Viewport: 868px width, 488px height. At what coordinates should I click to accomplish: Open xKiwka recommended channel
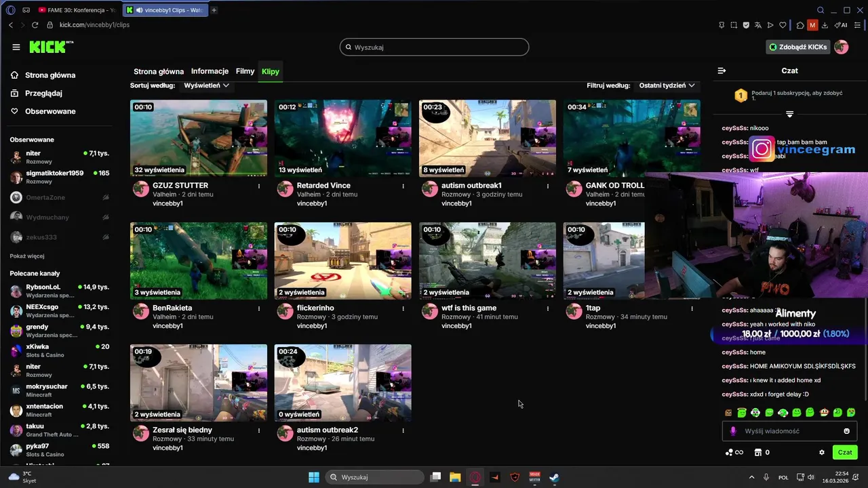[x=60, y=350]
